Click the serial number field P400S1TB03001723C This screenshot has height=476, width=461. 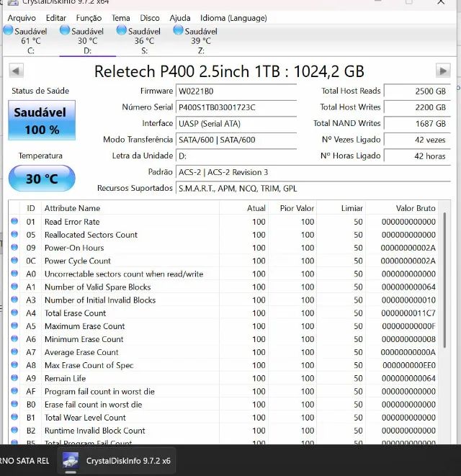click(236, 107)
